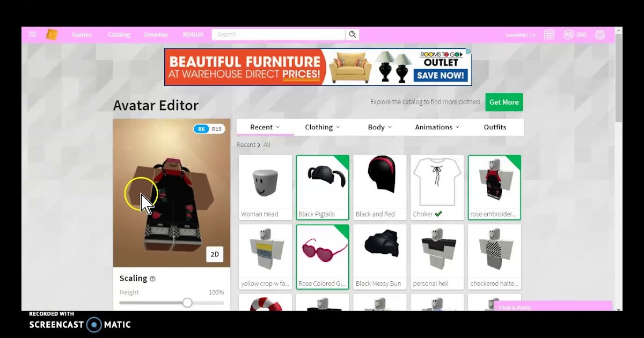Go to Develop in the top navigation
The image size is (644, 338).
[156, 34]
